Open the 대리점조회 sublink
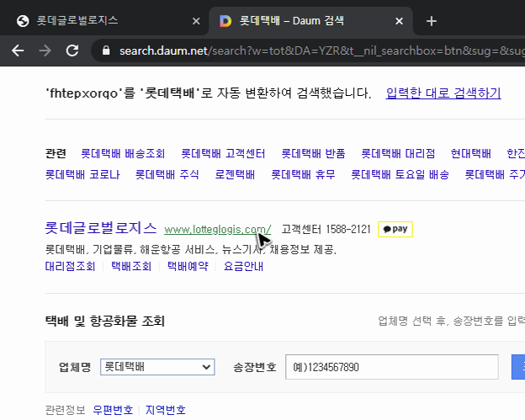The width and height of the screenshot is (525, 420). point(71,266)
